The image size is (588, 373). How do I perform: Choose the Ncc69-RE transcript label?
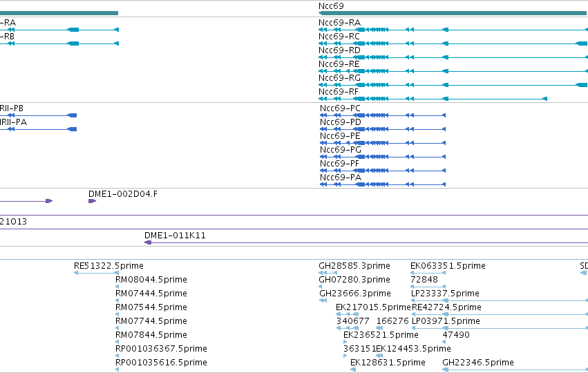[339, 64]
